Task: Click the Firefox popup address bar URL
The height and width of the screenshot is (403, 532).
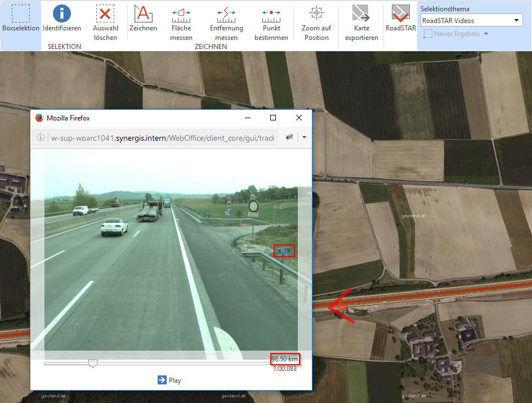Action: [x=163, y=137]
